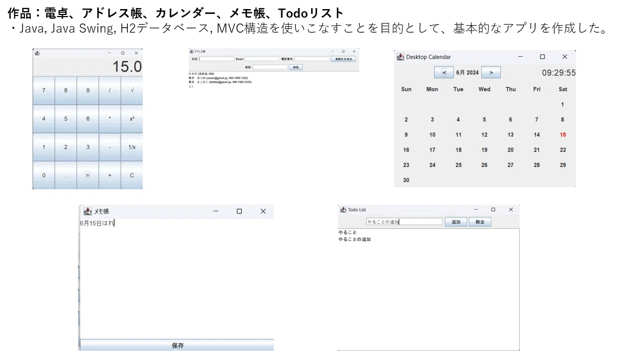This screenshot has height=364, width=640.
Task: Select date 12 in the calendar
Action: 484,135
